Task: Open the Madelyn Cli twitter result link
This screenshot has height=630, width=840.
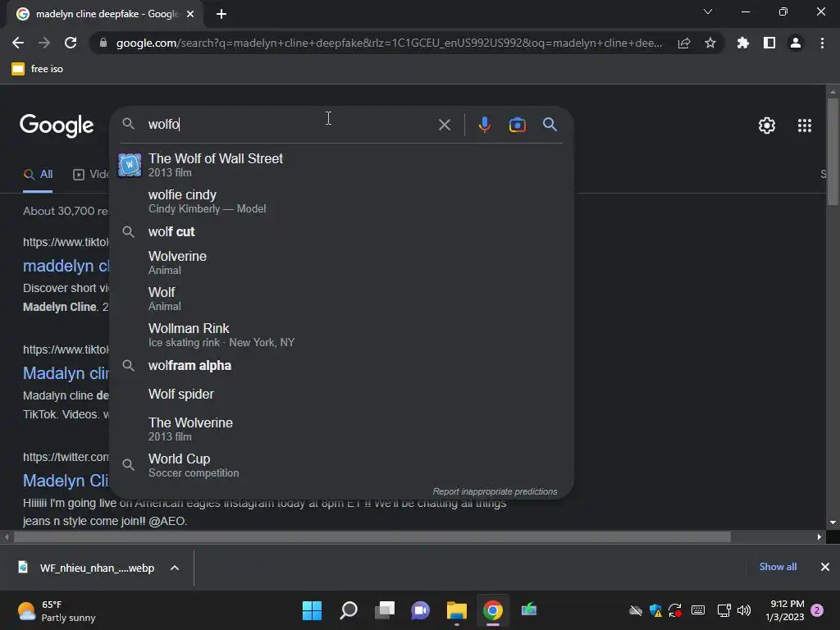Action: (x=66, y=481)
